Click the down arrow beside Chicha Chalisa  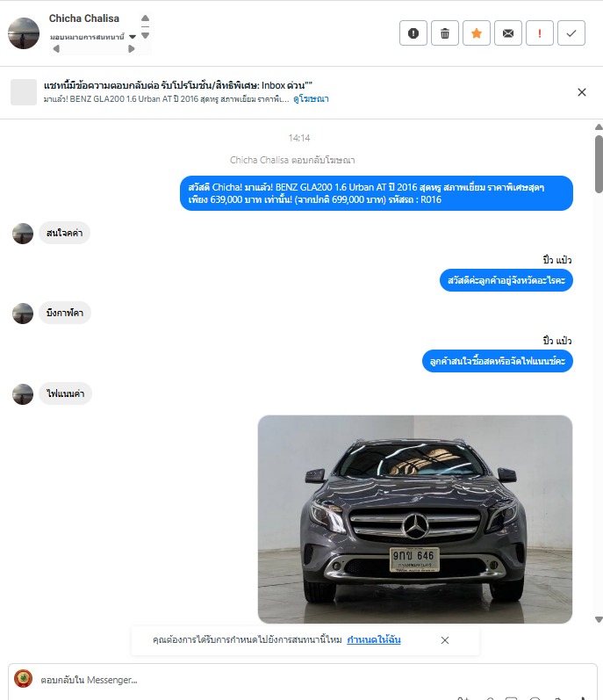[145, 35]
